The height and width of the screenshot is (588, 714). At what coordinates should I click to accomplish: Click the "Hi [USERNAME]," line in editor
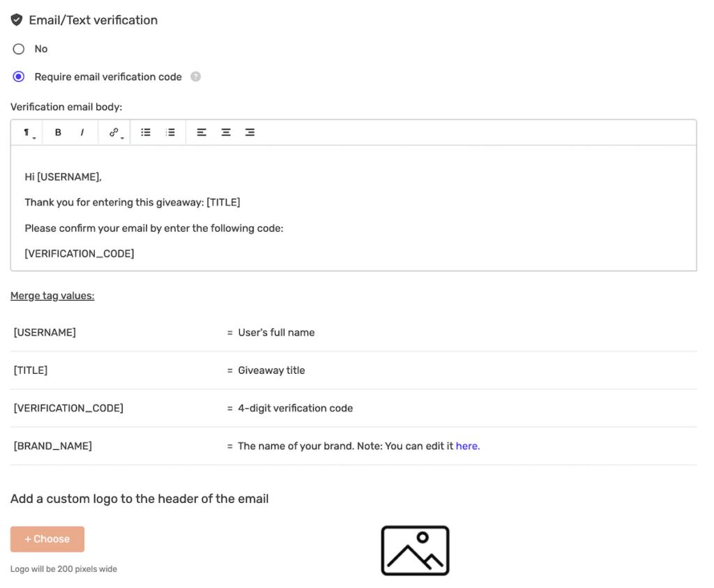click(x=63, y=177)
